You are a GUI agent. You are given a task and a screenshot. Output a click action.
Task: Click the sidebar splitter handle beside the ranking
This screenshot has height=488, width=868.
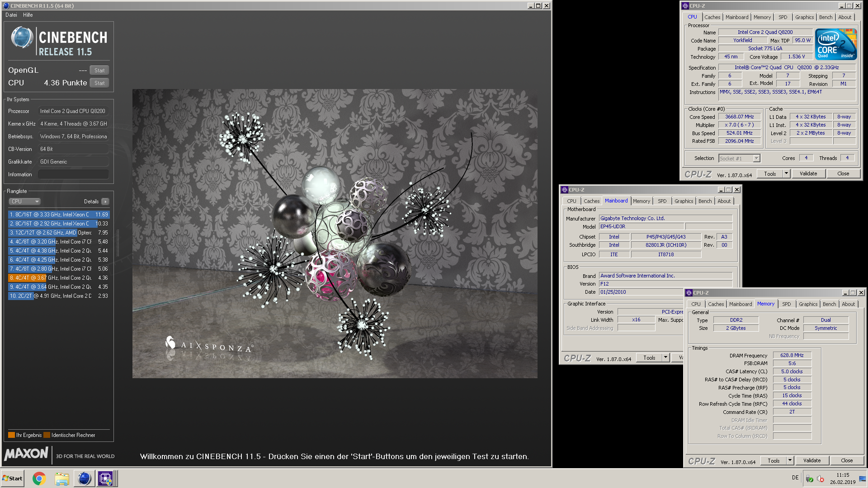[x=118, y=243]
